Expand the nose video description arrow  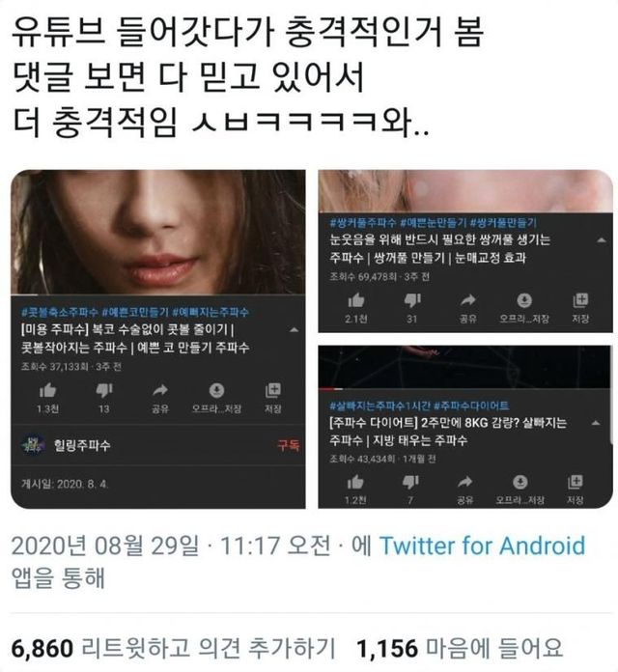[x=294, y=330]
